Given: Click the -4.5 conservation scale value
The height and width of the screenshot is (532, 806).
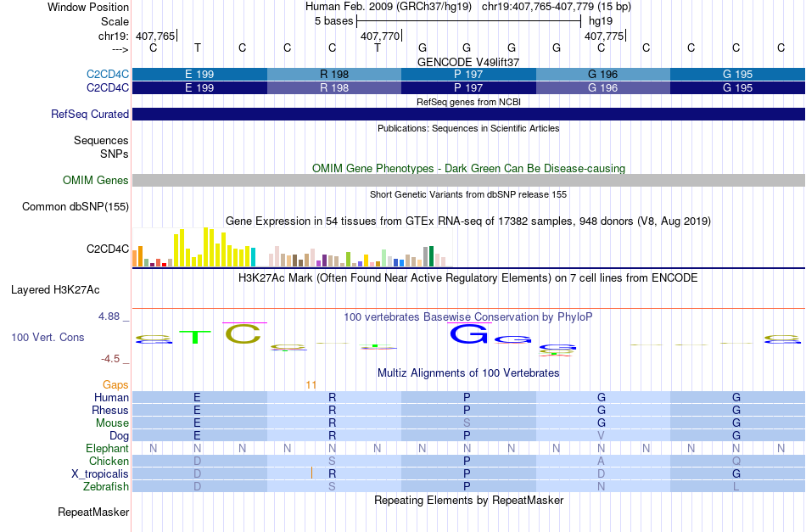Looking at the screenshot, I should click(110, 359).
